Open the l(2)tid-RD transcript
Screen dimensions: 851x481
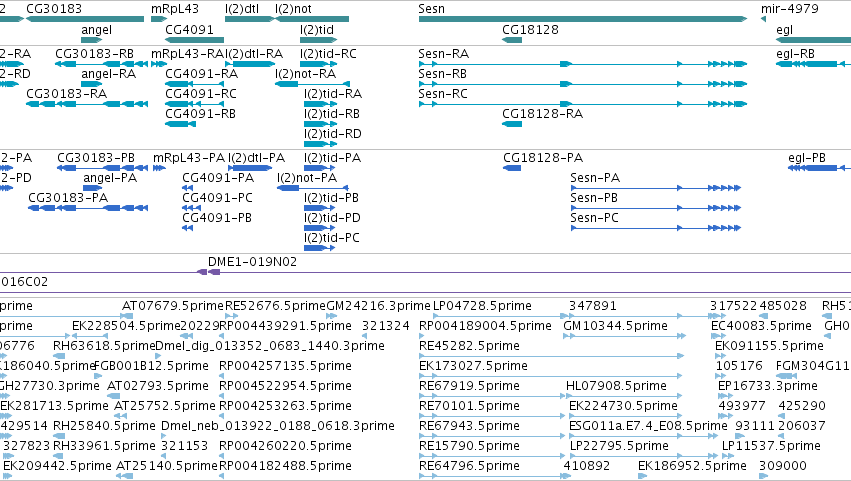(x=333, y=134)
